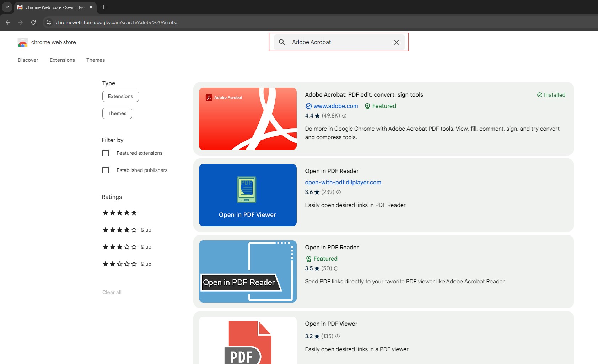598x364 pixels.
Task: Select the Themes type filter chip
Action: (x=117, y=113)
